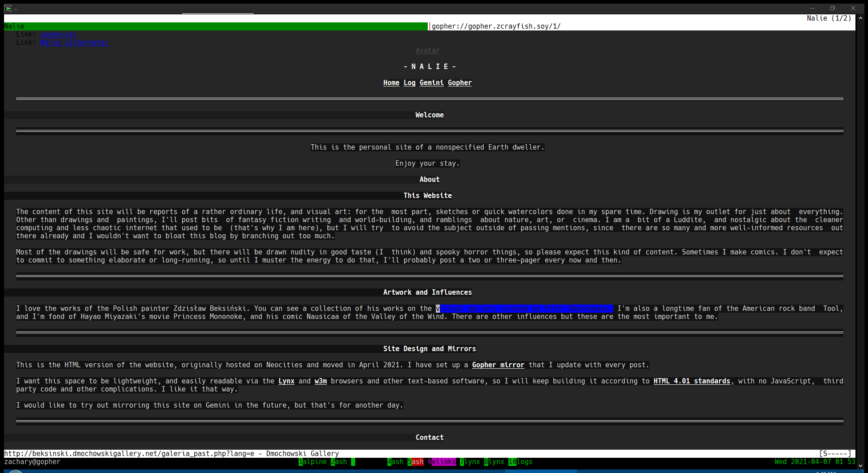Open the Log navigation link
The image size is (868, 473).
coord(409,83)
